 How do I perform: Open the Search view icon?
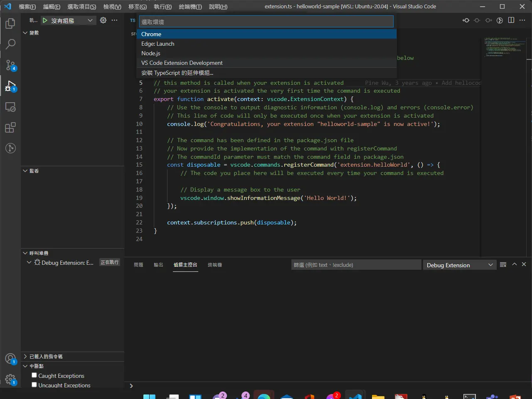tap(10, 44)
